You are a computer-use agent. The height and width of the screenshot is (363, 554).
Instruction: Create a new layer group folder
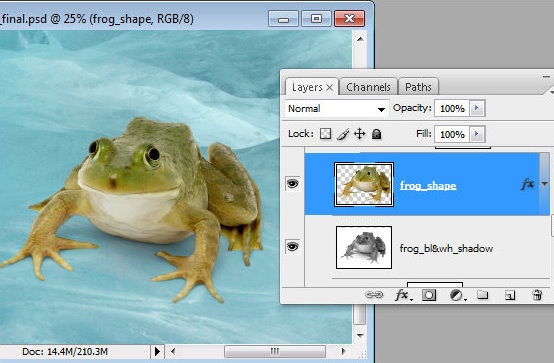point(483,294)
